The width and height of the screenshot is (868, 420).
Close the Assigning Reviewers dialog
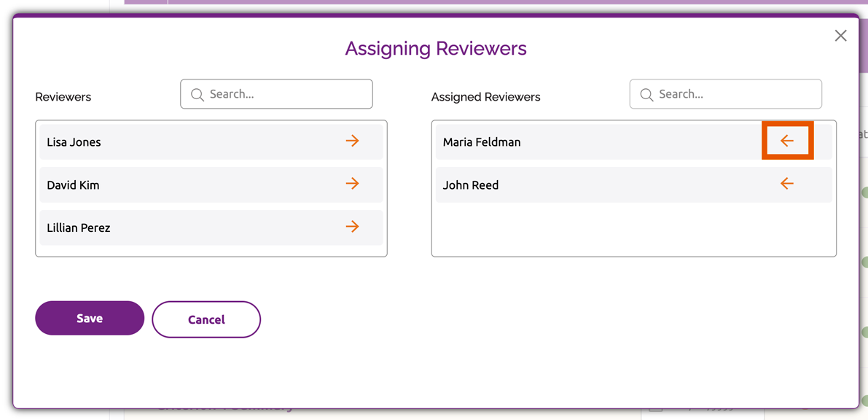[x=840, y=35]
